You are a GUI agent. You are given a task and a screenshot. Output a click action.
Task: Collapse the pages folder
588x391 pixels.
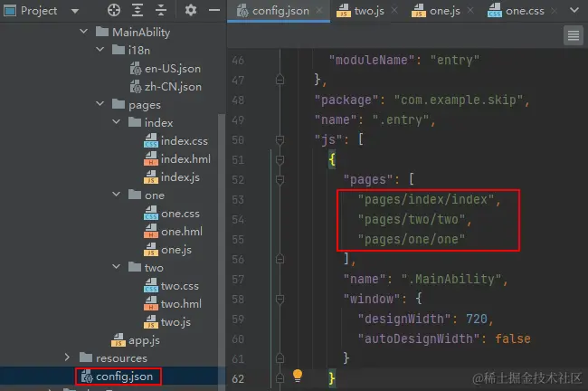pos(100,103)
